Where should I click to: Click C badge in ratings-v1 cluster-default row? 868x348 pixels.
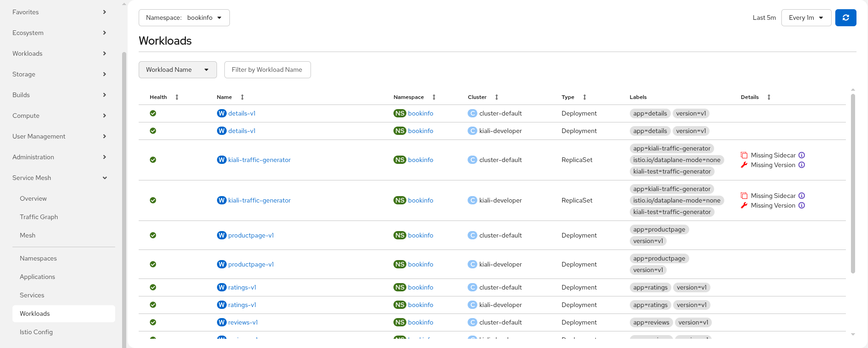[472, 287]
